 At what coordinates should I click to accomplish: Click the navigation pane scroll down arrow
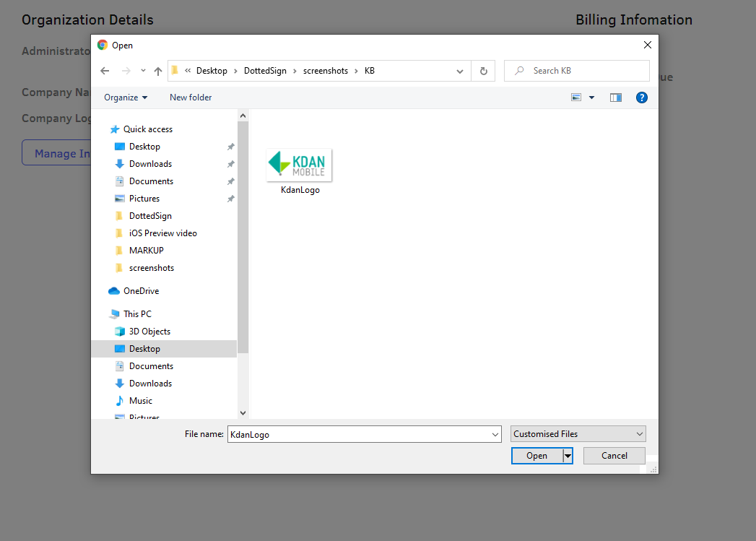coord(243,413)
